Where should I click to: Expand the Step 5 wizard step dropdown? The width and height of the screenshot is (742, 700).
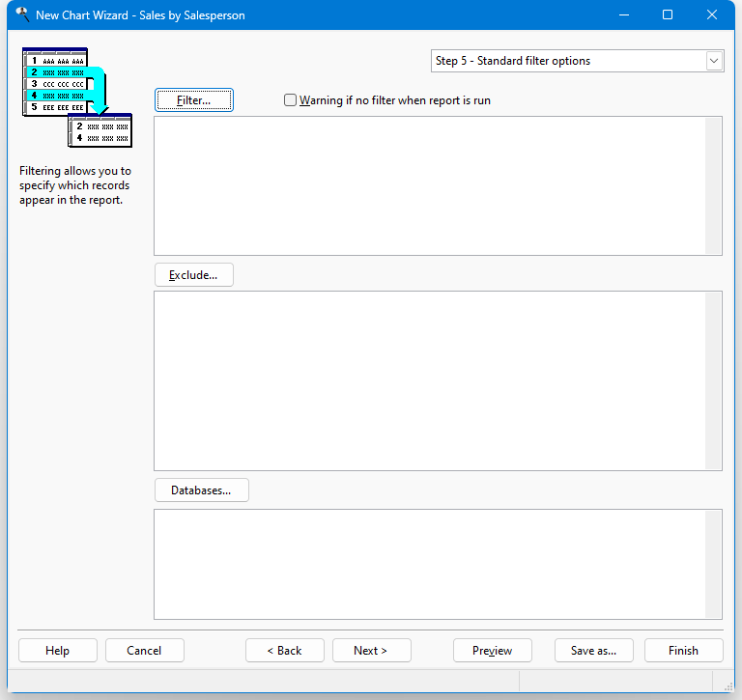714,61
